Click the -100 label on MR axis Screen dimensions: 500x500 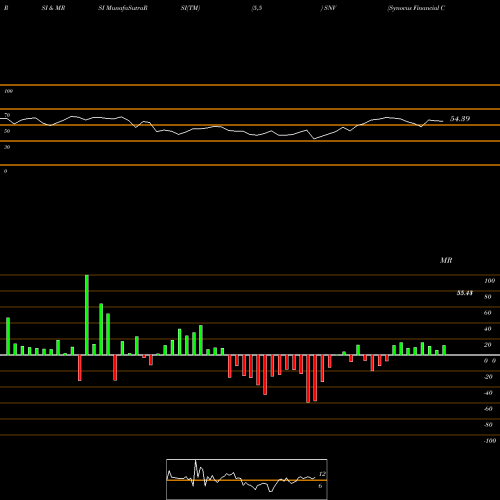pyautogui.click(x=490, y=441)
